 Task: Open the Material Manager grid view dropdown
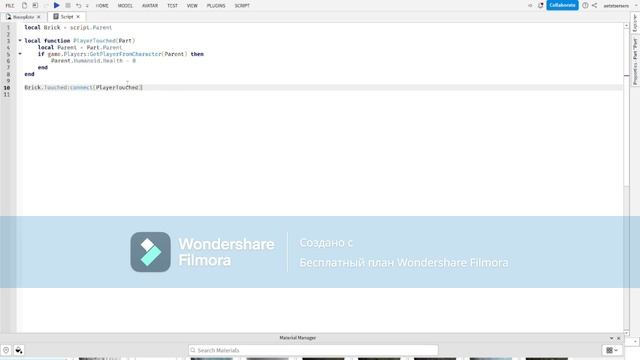[612, 350]
